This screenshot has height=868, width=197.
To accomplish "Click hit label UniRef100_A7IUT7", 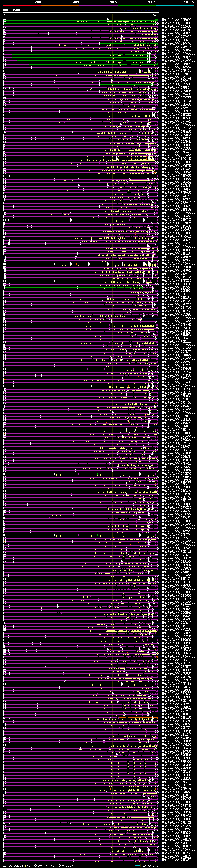I will point(177,399).
